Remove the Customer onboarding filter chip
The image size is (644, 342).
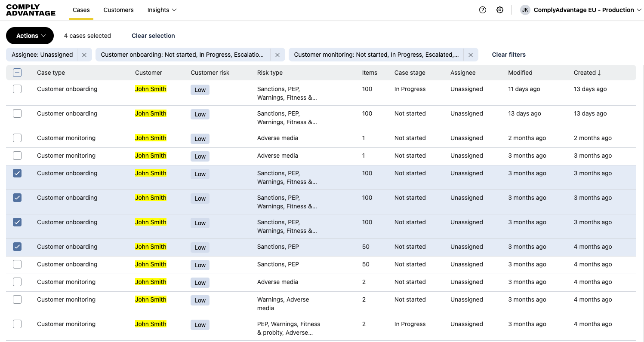[277, 55]
